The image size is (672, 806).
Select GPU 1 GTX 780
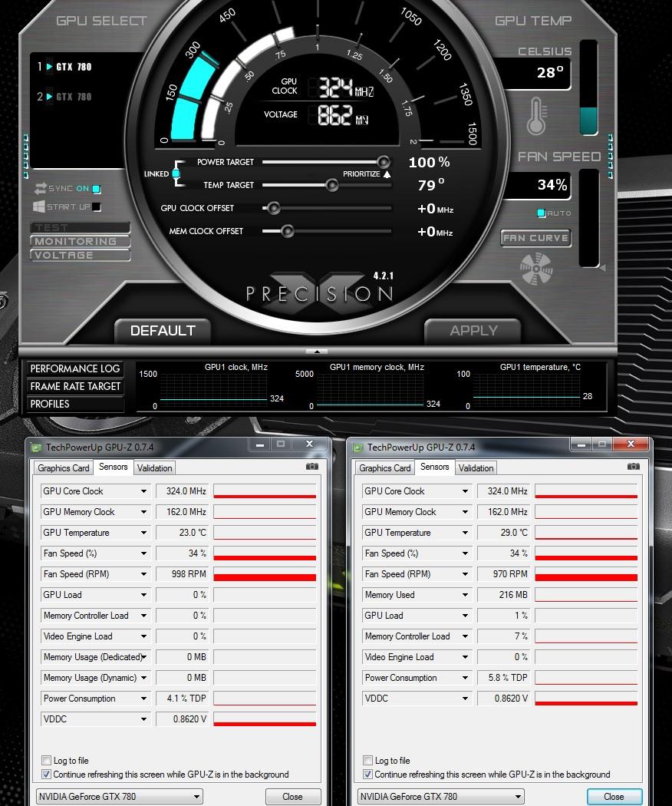pos(64,67)
